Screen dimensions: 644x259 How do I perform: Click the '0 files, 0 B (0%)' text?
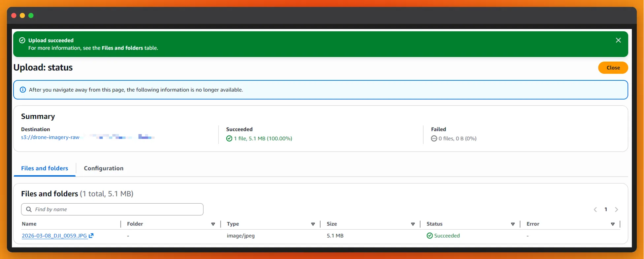(x=458, y=139)
